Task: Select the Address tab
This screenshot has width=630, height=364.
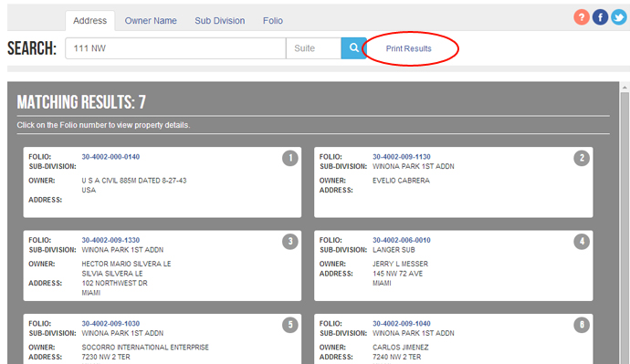Action: [90, 21]
